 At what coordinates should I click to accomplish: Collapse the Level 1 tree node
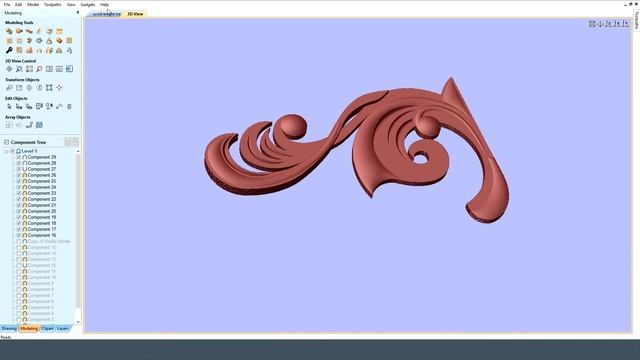(x=7, y=151)
